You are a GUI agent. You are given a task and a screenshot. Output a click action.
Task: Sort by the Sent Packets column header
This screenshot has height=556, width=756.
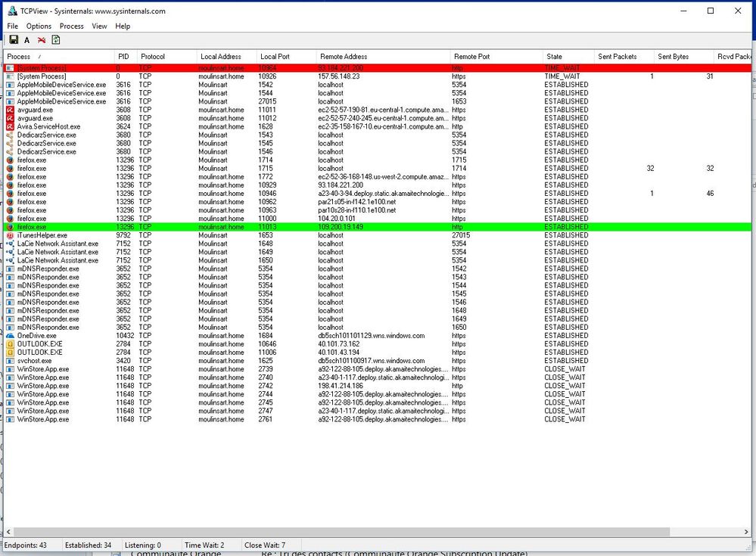[624, 57]
